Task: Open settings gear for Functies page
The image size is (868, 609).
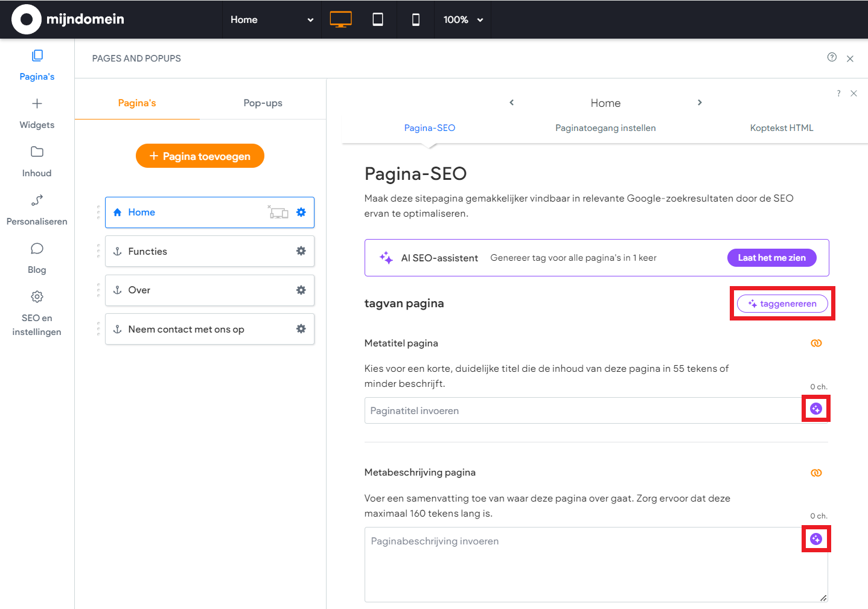Action: [301, 251]
